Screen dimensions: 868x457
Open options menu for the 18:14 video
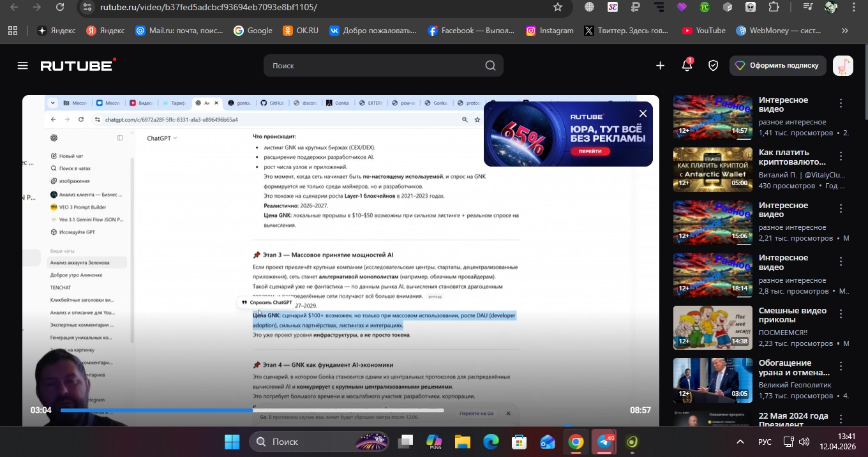click(841, 262)
